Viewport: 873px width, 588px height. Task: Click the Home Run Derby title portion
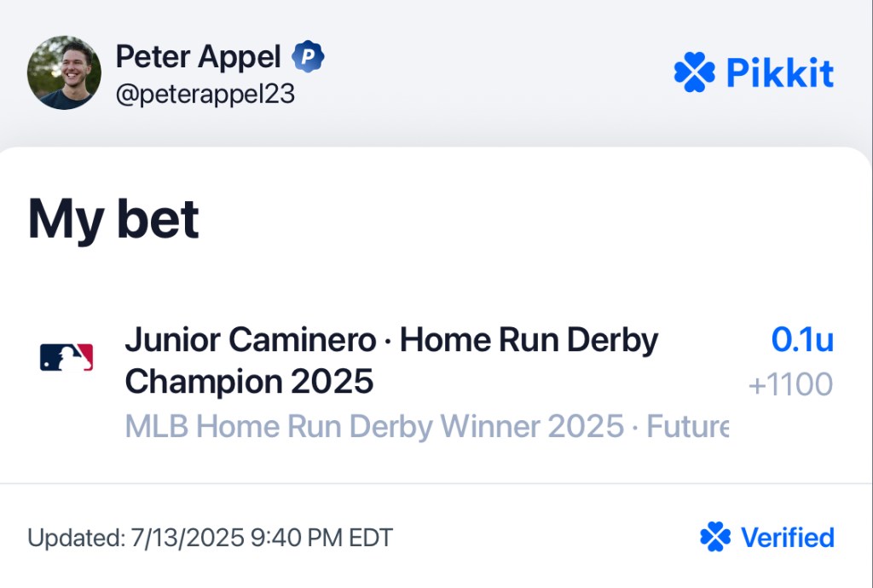(x=529, y=340)
